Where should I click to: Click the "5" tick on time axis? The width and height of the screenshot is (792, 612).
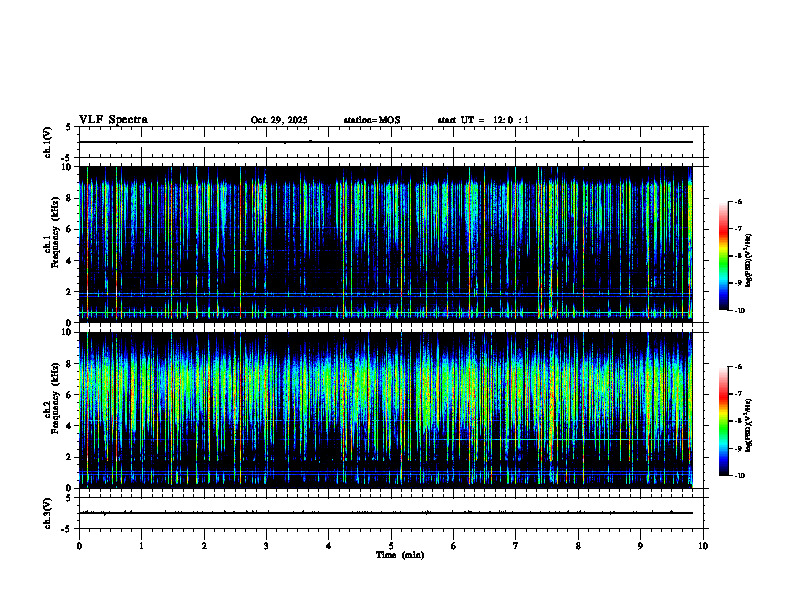[391, 546]
